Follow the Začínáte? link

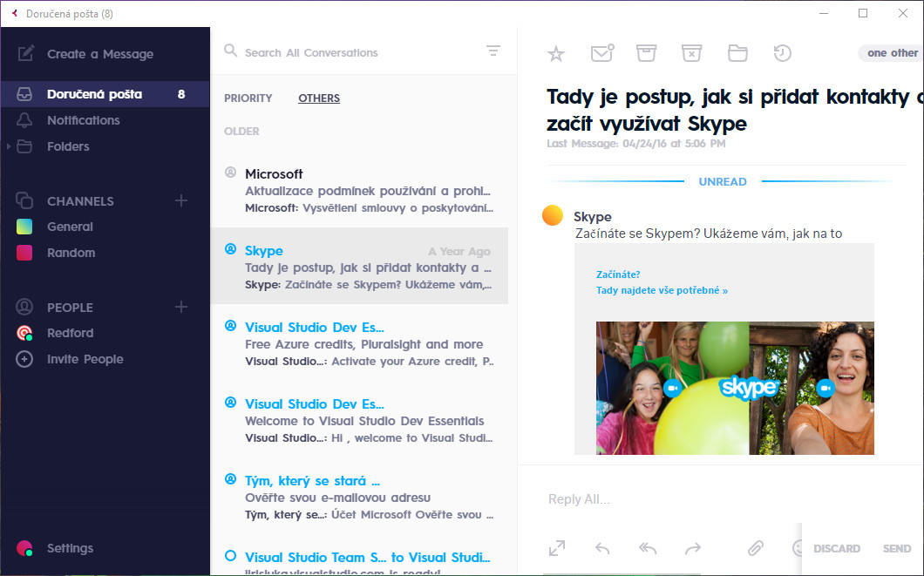click(618, 274)
